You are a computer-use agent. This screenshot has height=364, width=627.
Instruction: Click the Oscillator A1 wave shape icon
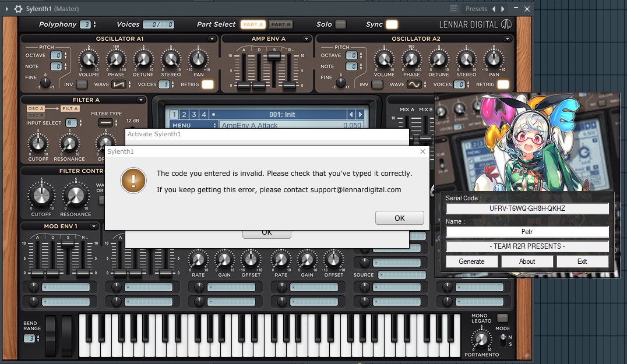click(x=119, y=84)
